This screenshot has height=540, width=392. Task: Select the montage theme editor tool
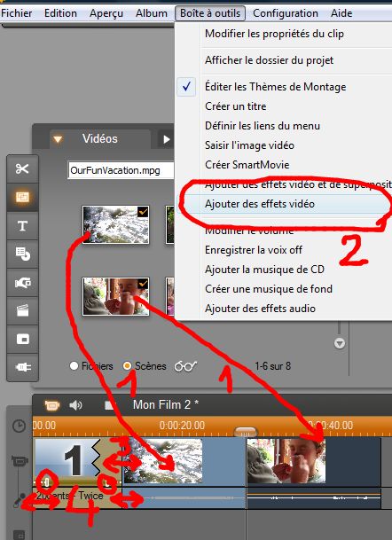(22, 197)
